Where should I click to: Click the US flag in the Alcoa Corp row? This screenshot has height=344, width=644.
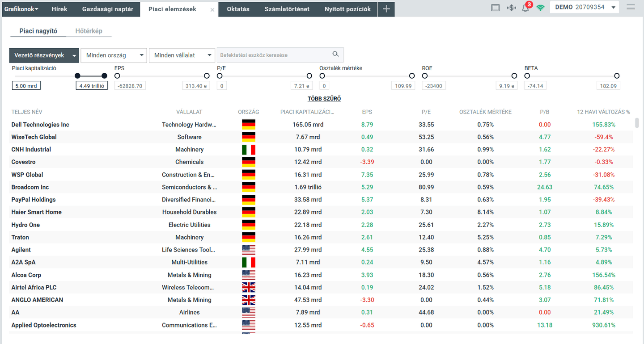pyautogui.click(x=249, y=275)
